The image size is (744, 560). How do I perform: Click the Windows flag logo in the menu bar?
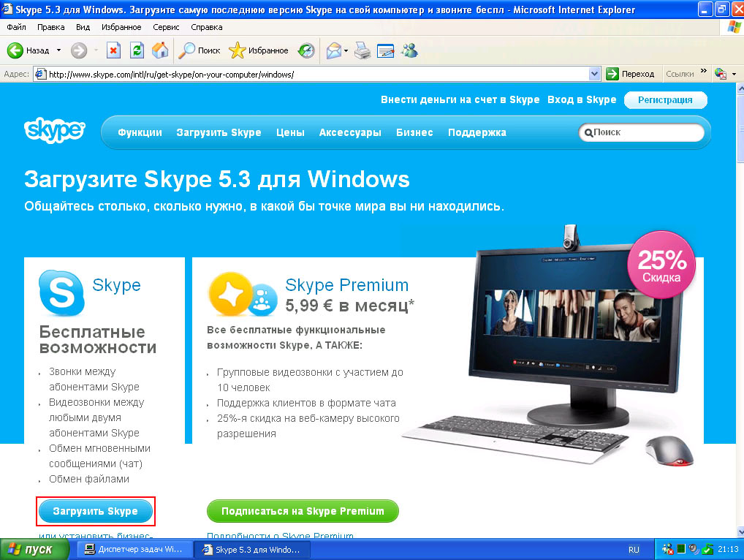734,27
